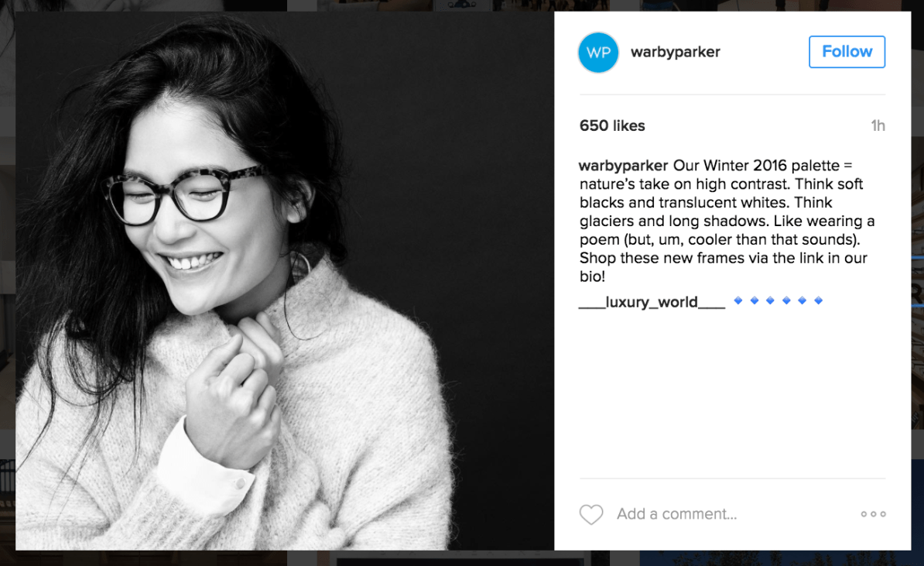The height and width of the screenshot is (566, 924).
Task: Open the ___luxury_world___ commenter profile
Action: pos(652,303)
